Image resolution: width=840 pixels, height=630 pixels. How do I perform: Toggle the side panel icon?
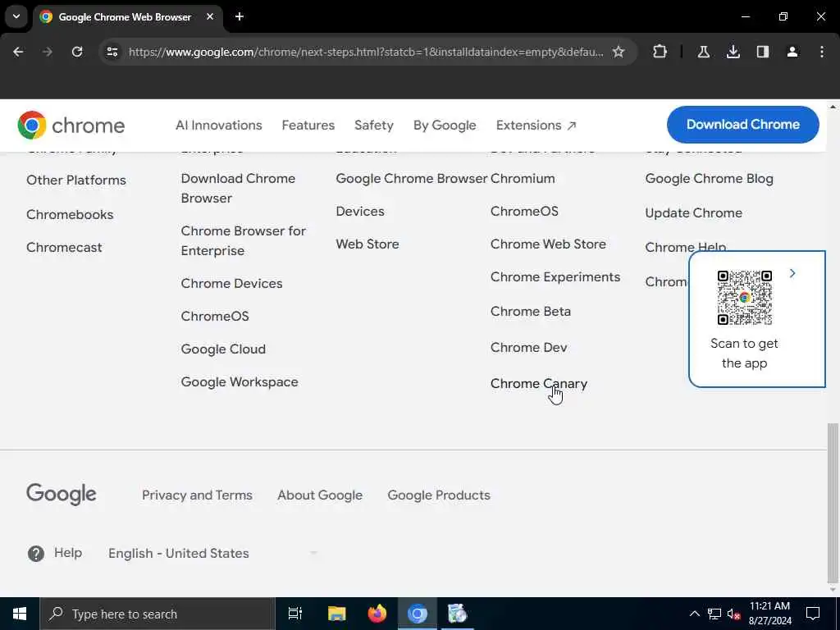click(x=762, y=52)
